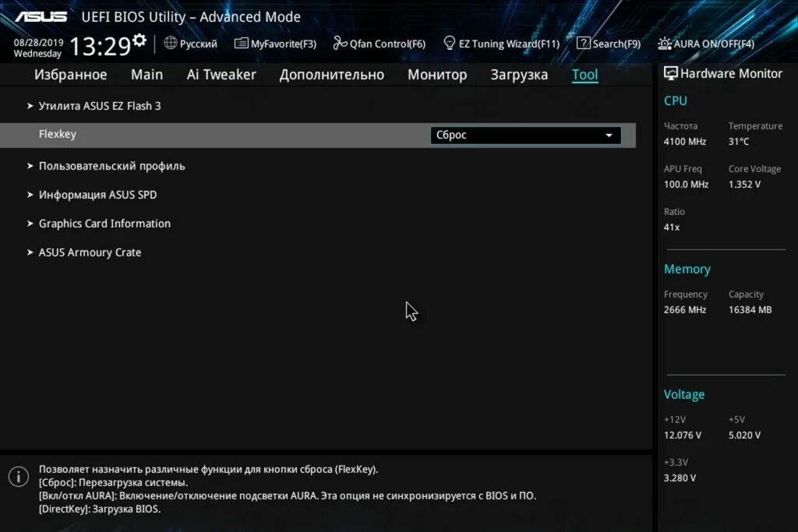The image size is (798, 532).
Task: Click the Wednesday weekday label
Action: [x=37, y=54]
